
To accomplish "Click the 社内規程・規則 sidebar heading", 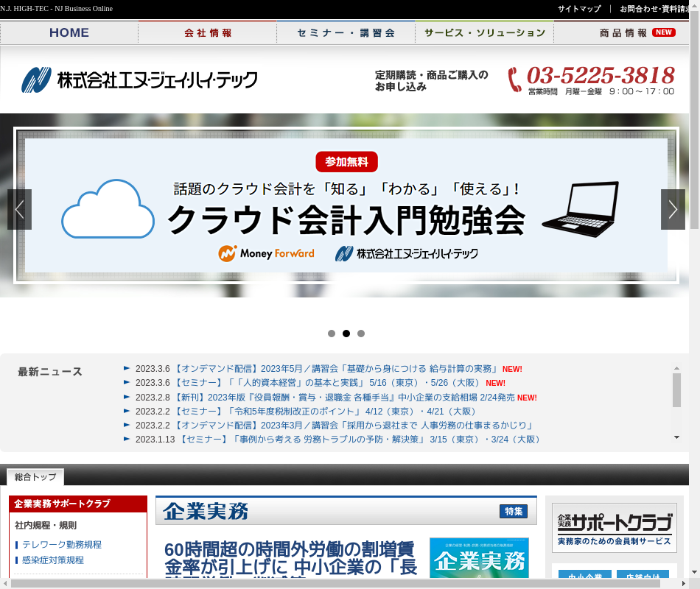I will pos(46,525).
